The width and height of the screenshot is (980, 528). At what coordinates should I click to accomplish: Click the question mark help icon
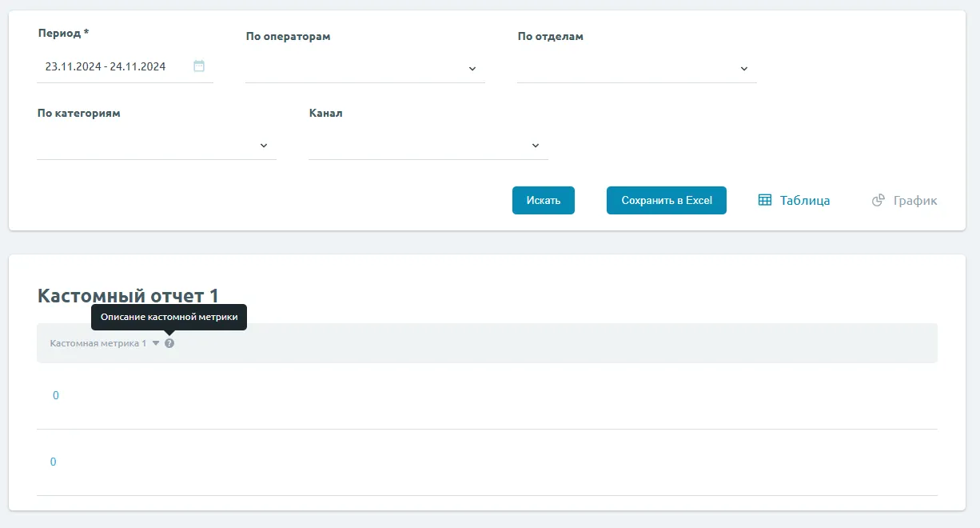click(169, 343)
